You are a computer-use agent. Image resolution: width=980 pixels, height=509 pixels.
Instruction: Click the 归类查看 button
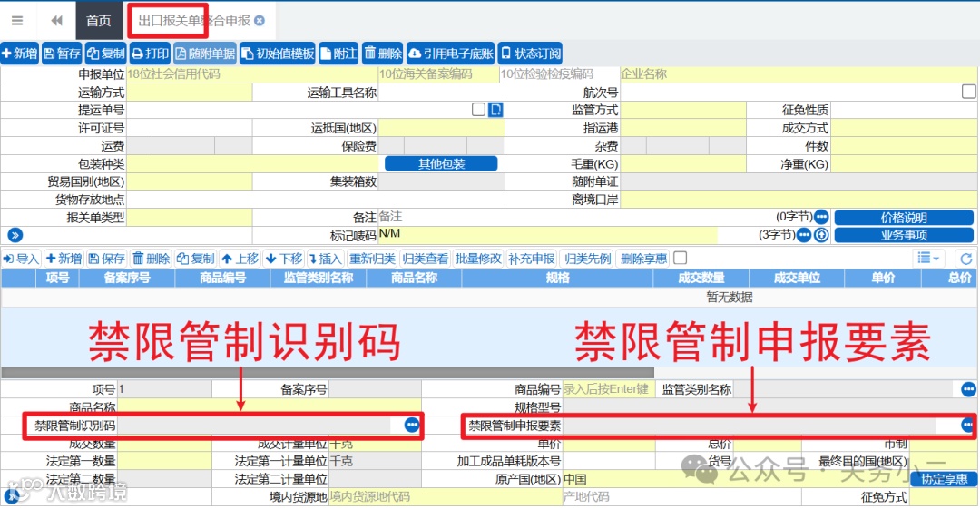(x=425, y=259)
